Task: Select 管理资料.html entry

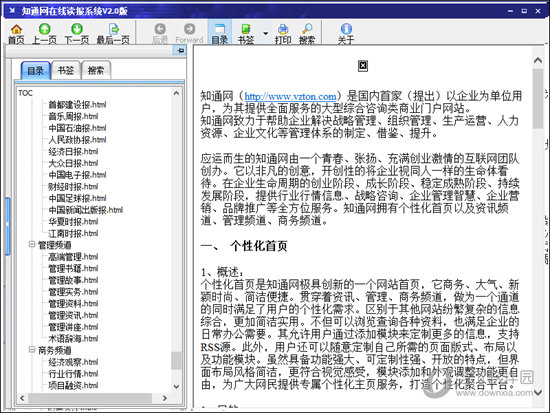Action: coord(73,303)
